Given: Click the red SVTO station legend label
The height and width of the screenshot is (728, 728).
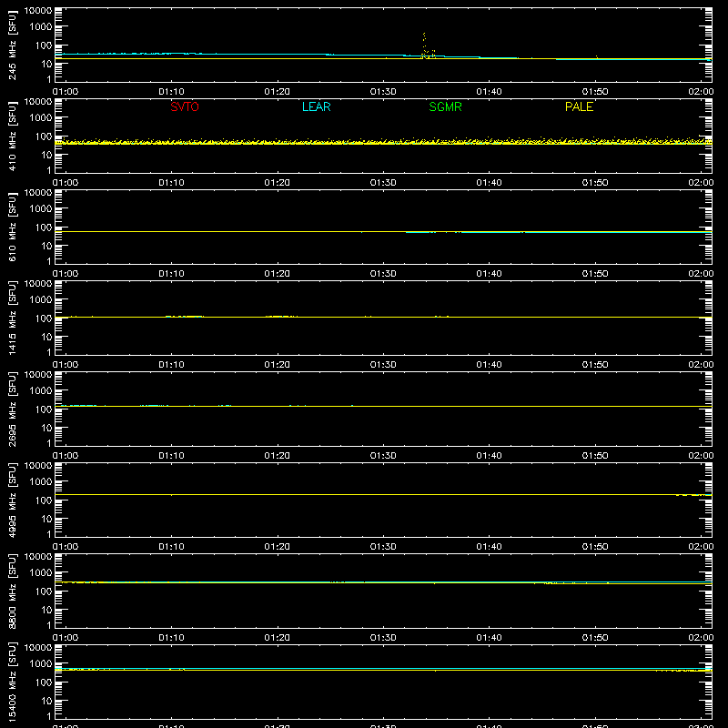Looking at the screenshot, I should pyautogui.click(x=185, y=106).
